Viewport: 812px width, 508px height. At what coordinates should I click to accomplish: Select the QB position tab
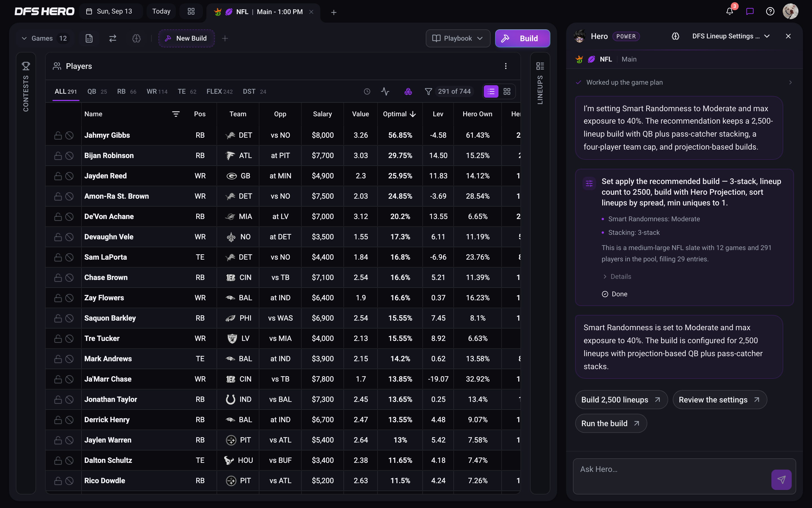(x=97, y=91)
